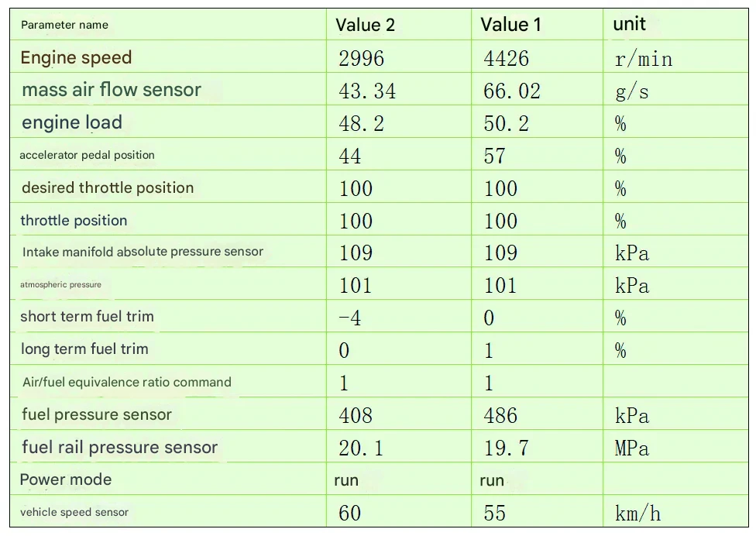Select the "Engine speed" row label
756x536 pixels.
click(x=76, y=57)
